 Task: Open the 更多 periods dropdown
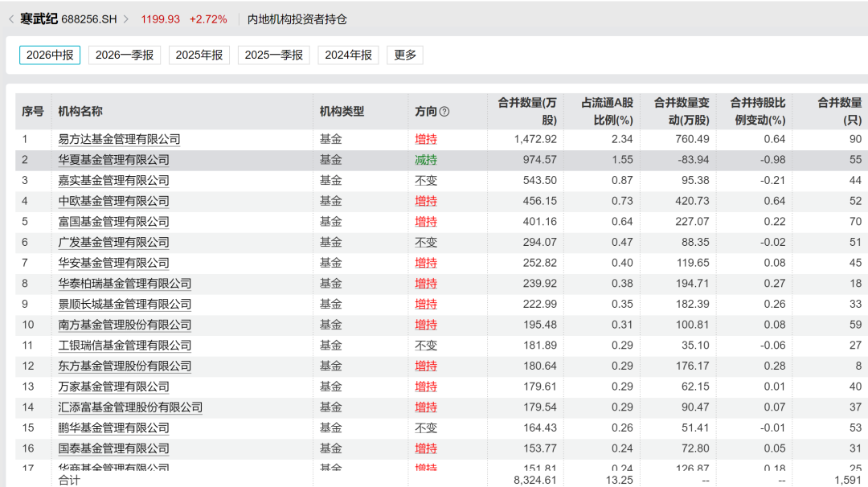[404, 55]
